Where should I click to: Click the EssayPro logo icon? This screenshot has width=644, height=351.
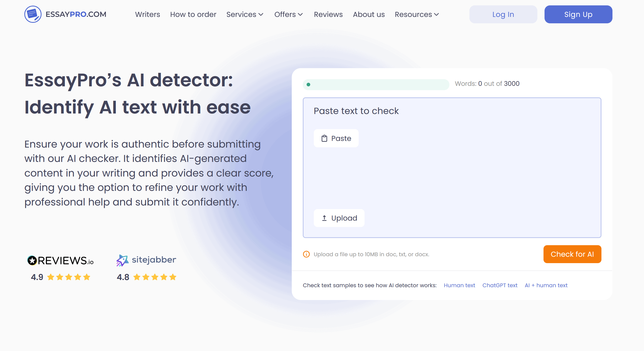tap(33, 14)
